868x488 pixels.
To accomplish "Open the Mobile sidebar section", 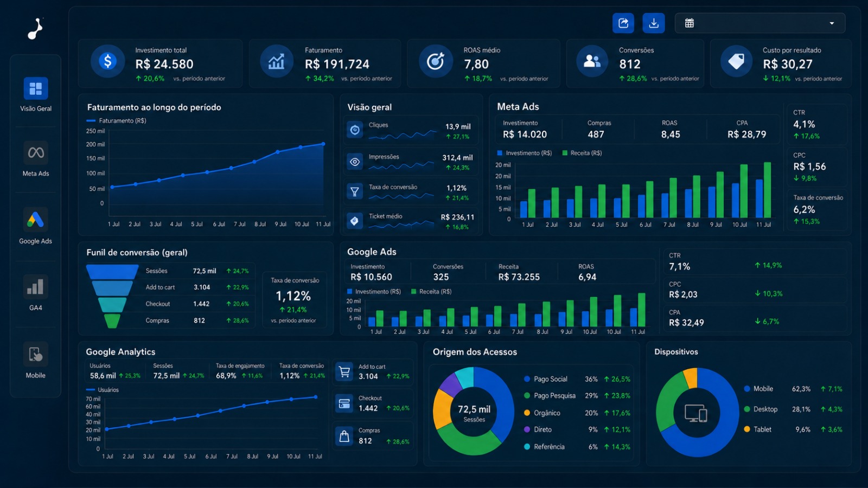I will (x=36, y=360).
